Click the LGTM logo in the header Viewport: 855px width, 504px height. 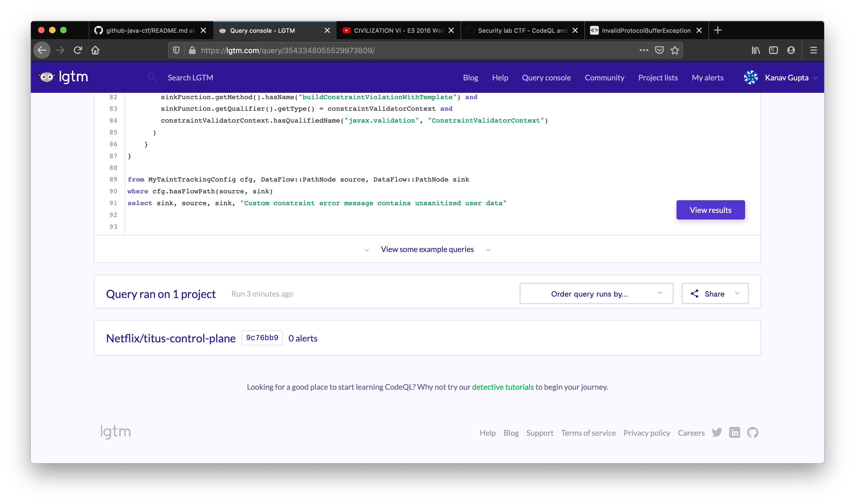point(64,77)
